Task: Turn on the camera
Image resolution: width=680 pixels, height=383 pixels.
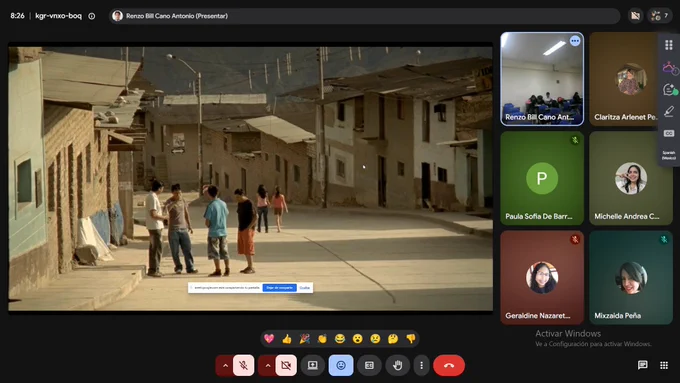Action: [x=286, y=366]
